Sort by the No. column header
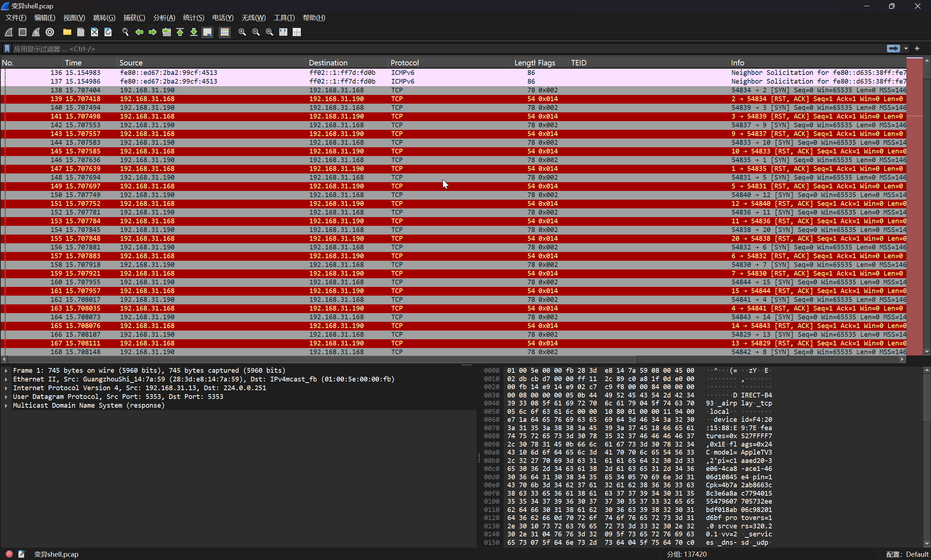The width and height of the screenshot is (931, 560). tap(32, 63)
